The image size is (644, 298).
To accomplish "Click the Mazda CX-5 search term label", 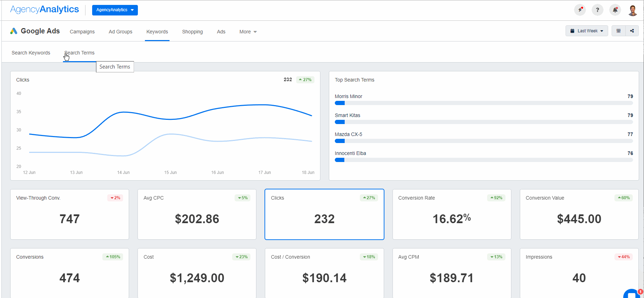I will pyautogui.click(x=349, y=134).
